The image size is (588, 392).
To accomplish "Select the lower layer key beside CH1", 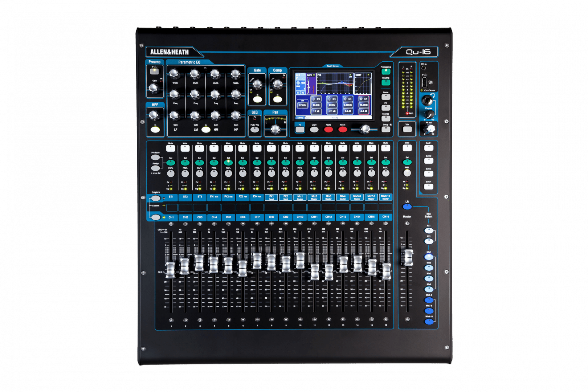I will pyautogui.click(x=155, y=217).
